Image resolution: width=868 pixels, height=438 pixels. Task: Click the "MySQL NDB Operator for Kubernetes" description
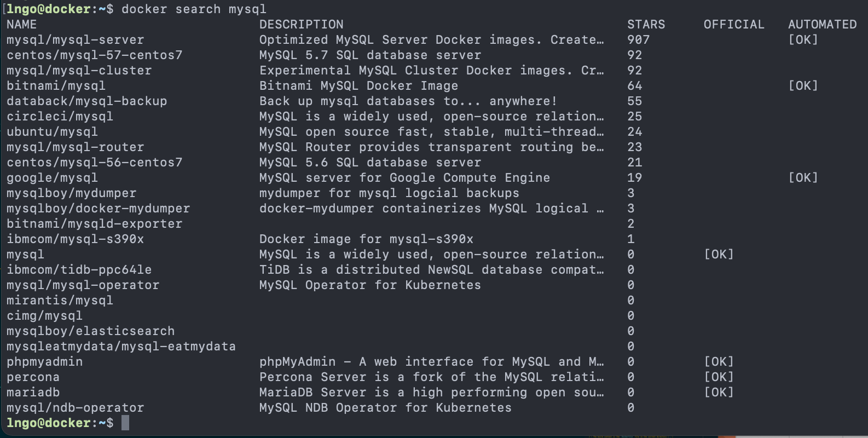coord(385,408)
